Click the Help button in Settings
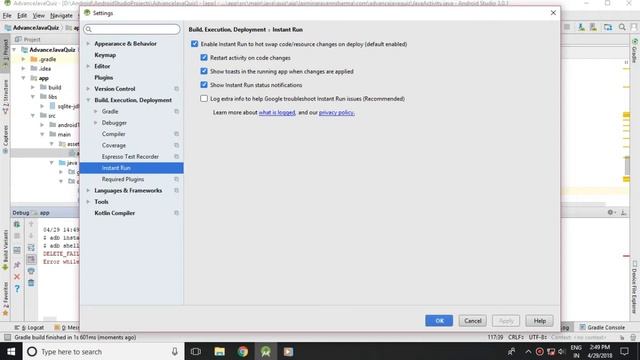This screenshot has width=640, height=360. [539, 321]
